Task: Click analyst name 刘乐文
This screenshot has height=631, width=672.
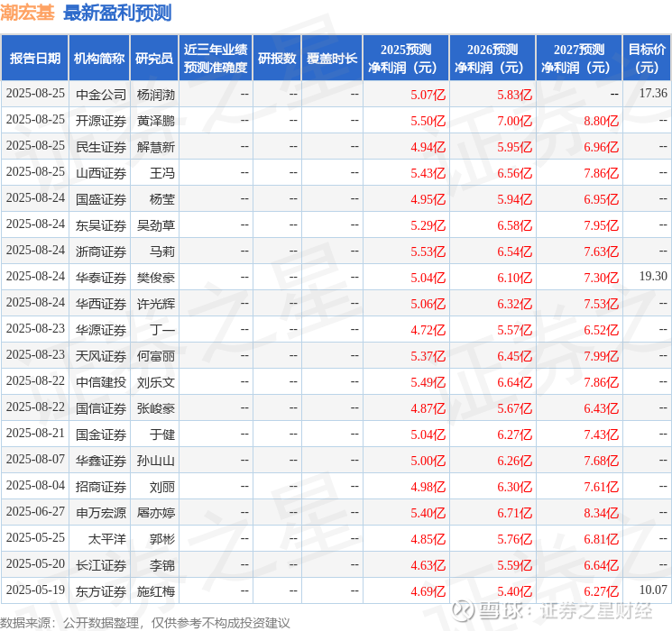Action: [x=155, y=382]
